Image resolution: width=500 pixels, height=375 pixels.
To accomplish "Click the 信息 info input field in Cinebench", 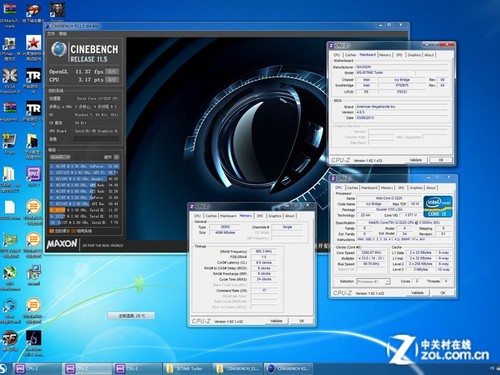I will coord(96,139).
